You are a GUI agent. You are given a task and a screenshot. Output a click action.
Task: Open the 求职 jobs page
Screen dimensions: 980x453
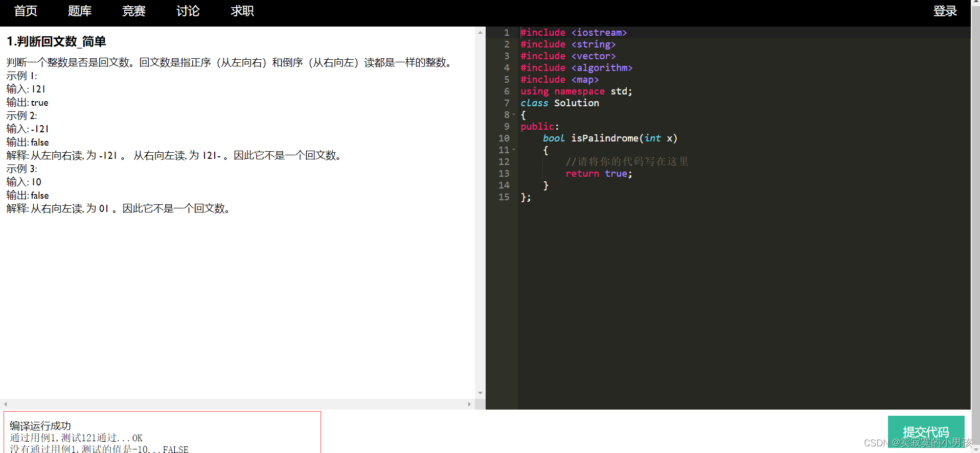point(242,11)
